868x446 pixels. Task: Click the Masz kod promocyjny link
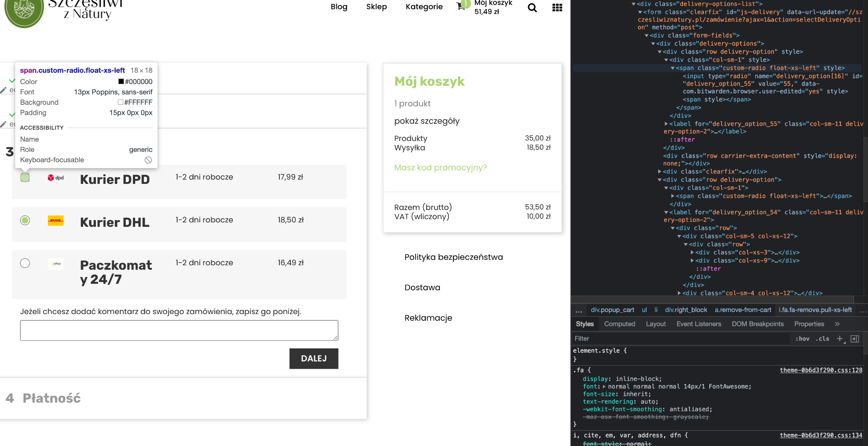(x=440, y=168)
